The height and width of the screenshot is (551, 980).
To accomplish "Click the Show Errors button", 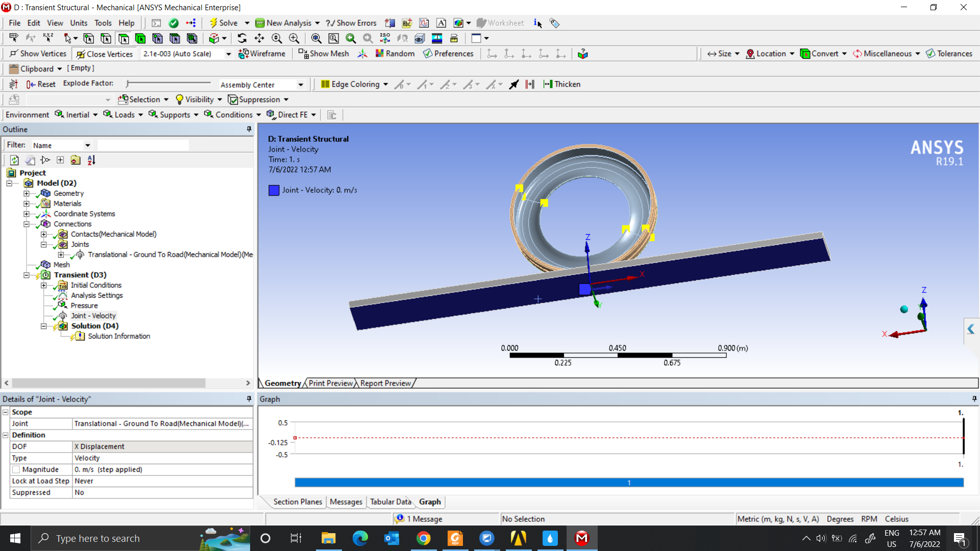I will click(351, 23).
